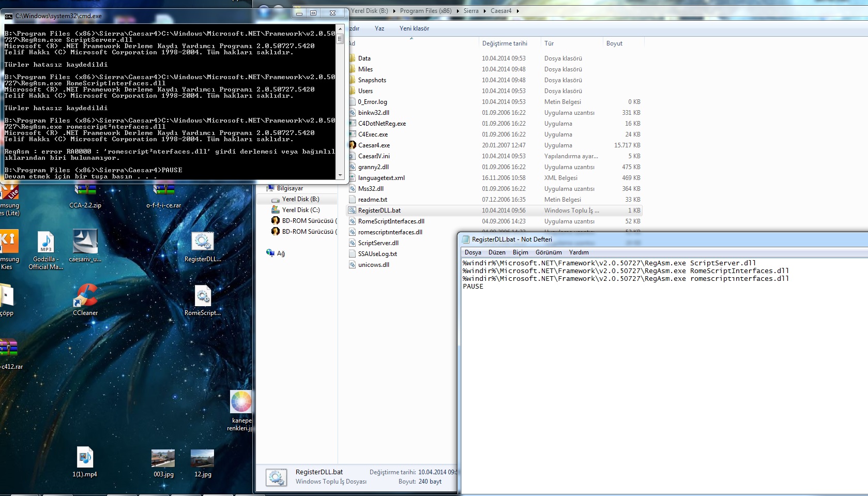Image resolution: width=868 pixels, height=496 pixels.
Task: Sort files by Değiştirme tarihi column
Action: [x=505, y=43]
